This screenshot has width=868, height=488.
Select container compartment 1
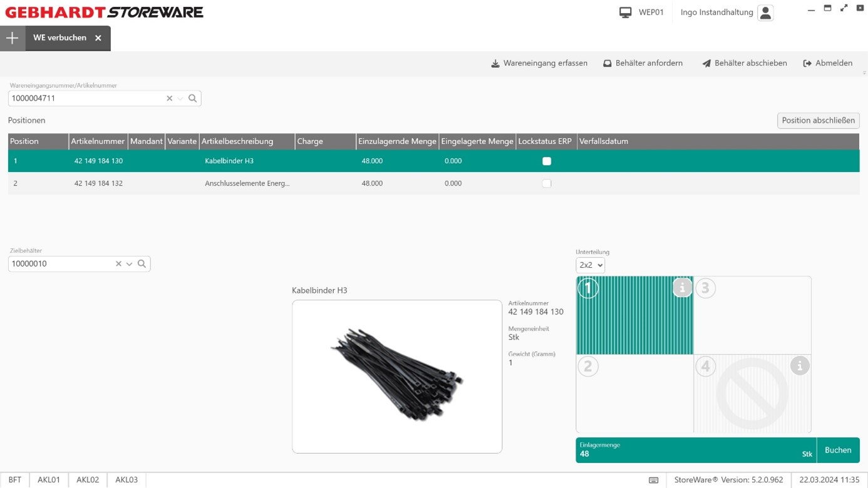[634, 315]
